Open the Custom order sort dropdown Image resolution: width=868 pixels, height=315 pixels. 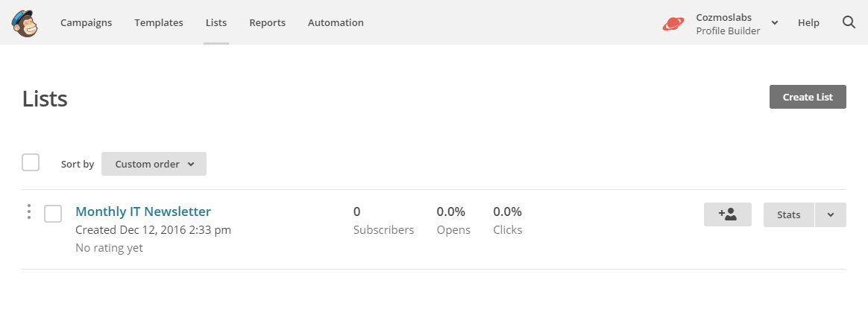tap(154, 164)
